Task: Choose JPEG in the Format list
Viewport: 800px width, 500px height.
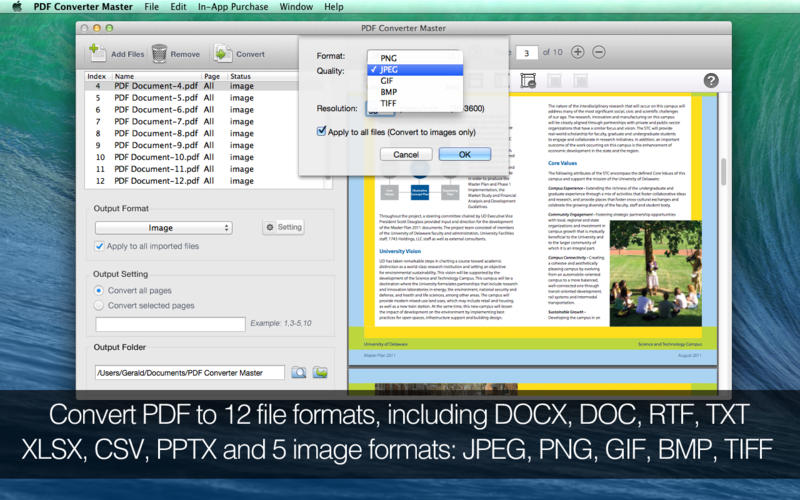Action: pos(415,69)
